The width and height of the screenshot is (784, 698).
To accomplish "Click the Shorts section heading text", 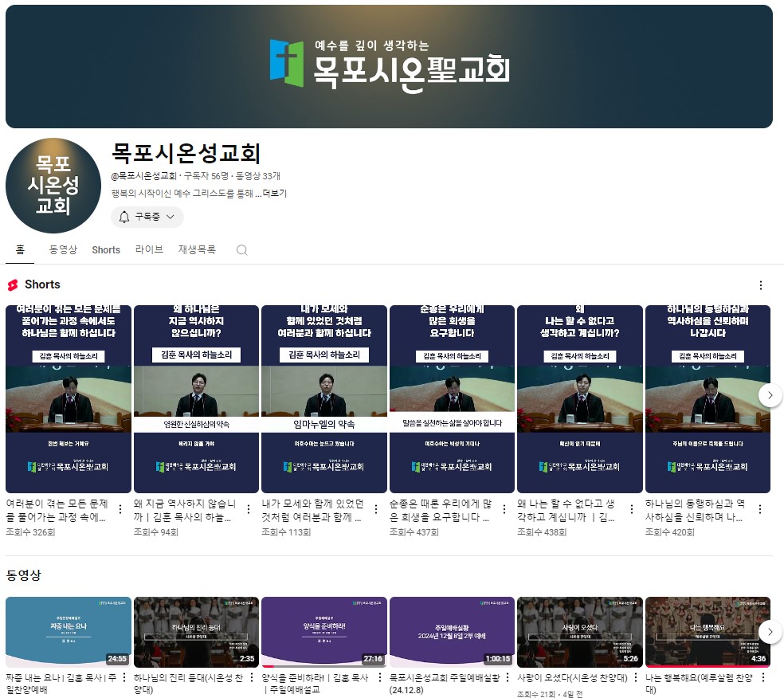I will coord(42,284).
